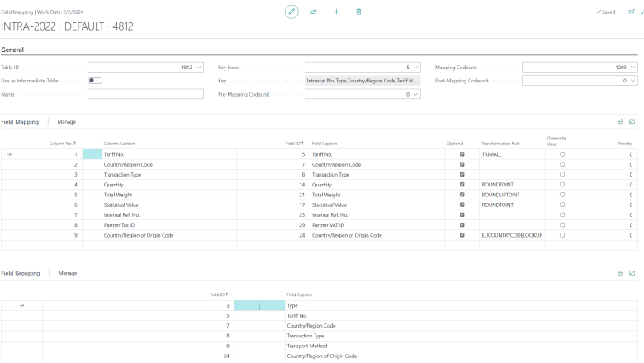
Task: Click the pencil edit icon
Action: [x=291, y=12]
